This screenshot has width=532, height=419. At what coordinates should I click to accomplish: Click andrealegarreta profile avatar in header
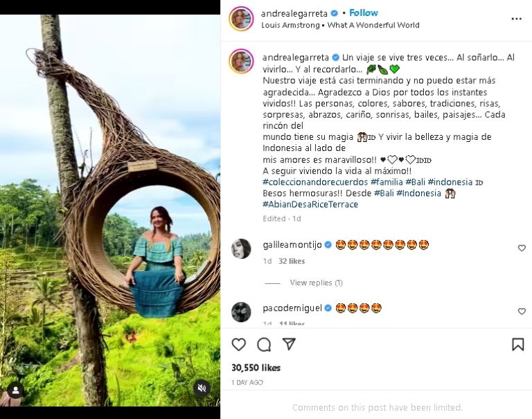[x=241, y=19]
